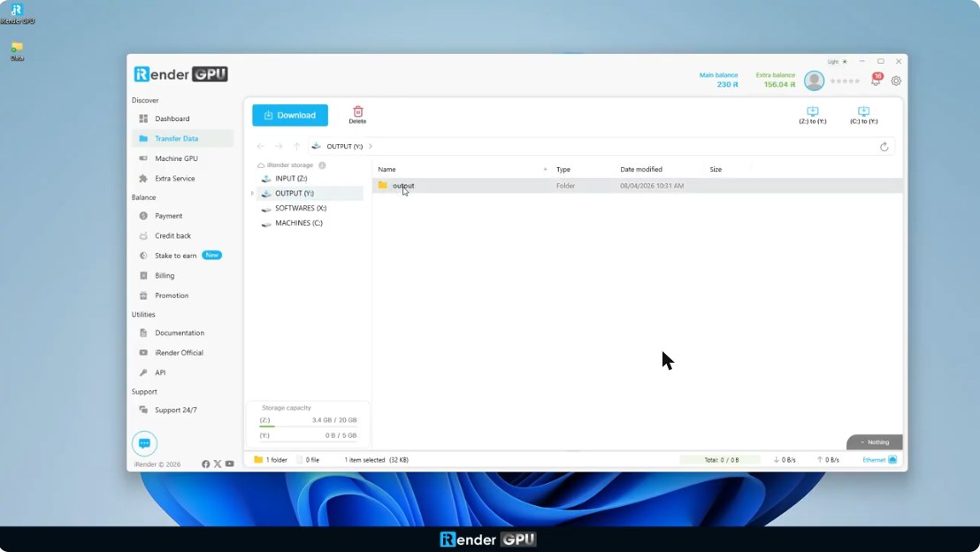The image size is (980, 552).
Task: Open the Credit back page
Action: (182, 235)
